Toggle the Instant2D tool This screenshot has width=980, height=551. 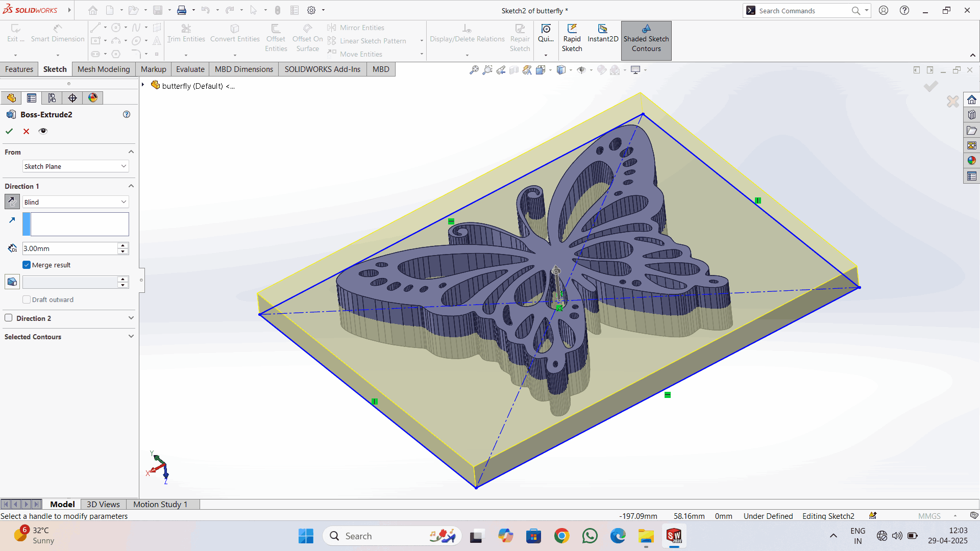(603, 34)
